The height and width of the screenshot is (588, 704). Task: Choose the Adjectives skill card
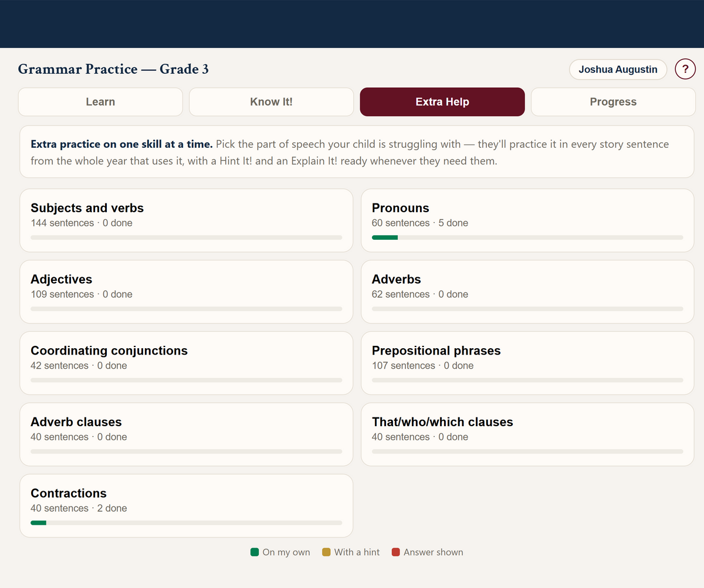point(187,292)
